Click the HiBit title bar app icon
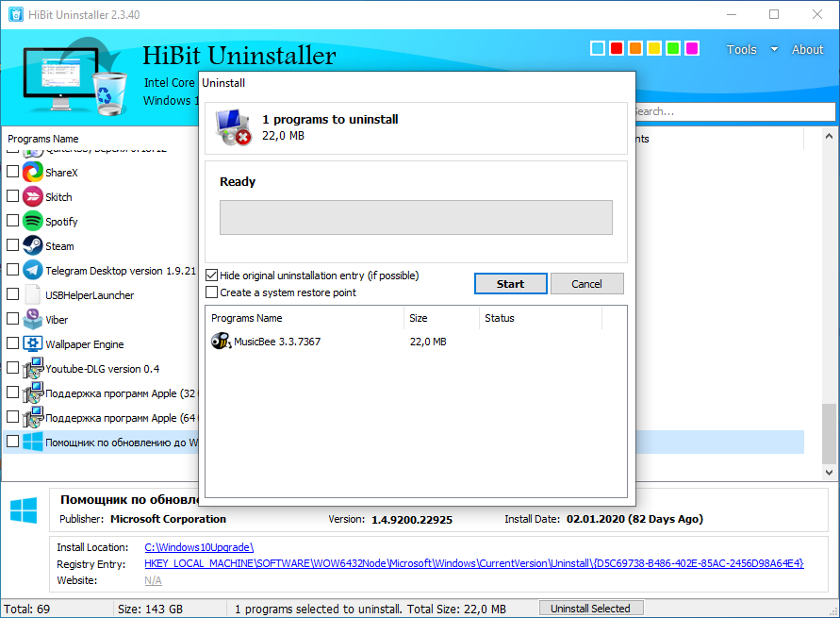 coord(16,14)
